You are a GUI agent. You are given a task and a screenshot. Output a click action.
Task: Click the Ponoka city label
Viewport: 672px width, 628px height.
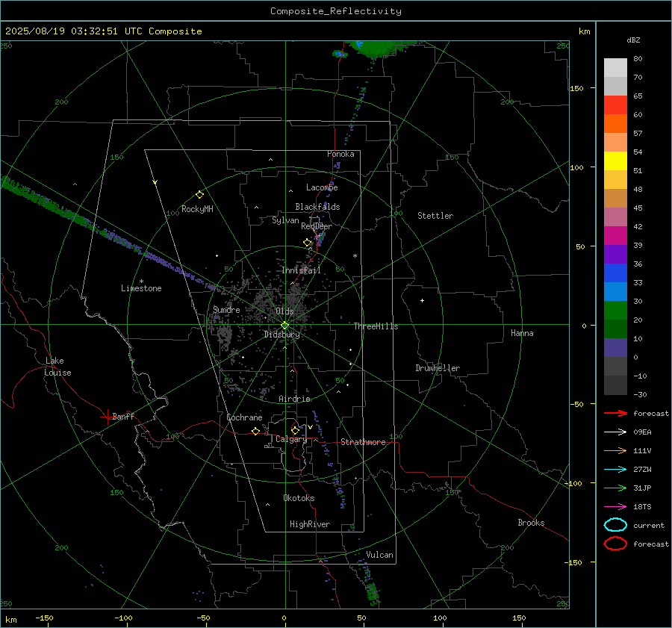click(x=340, y=154)
